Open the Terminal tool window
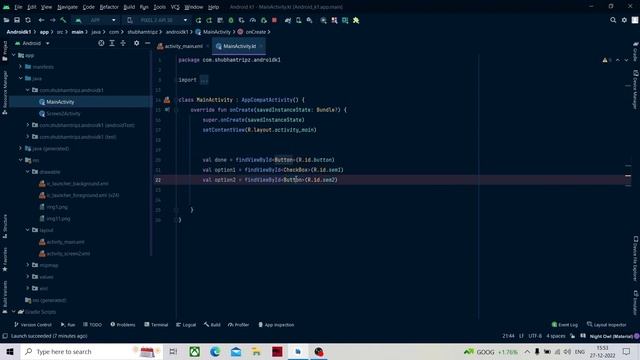Screen dimensions: 640x360 point(156,325)
